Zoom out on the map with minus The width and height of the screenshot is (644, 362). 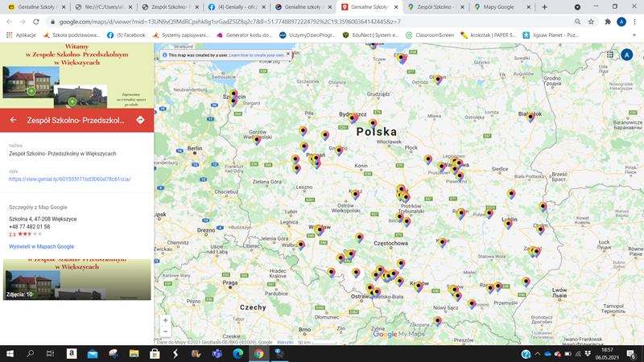click(x=165, y=331)
